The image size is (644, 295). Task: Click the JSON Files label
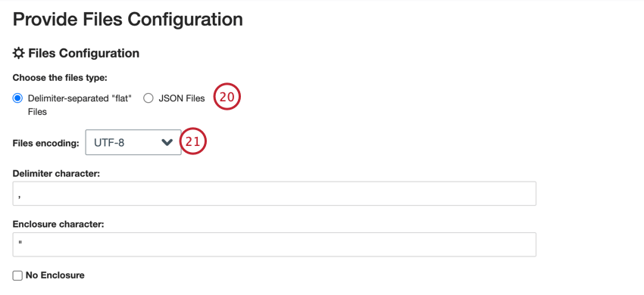click(x=182, y=98)
